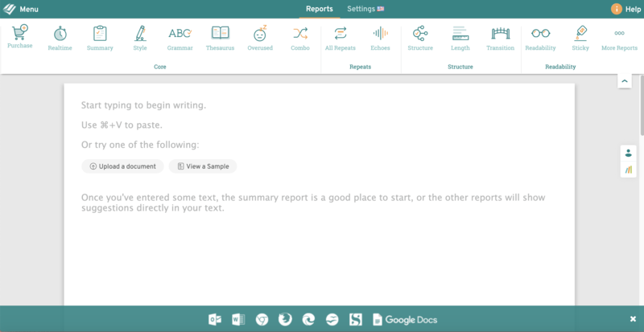The width and height of the screenshot is (644, 332).
Task: Open the Google Docs integration link
Action: pyautogui.click(x=405, y=320)
